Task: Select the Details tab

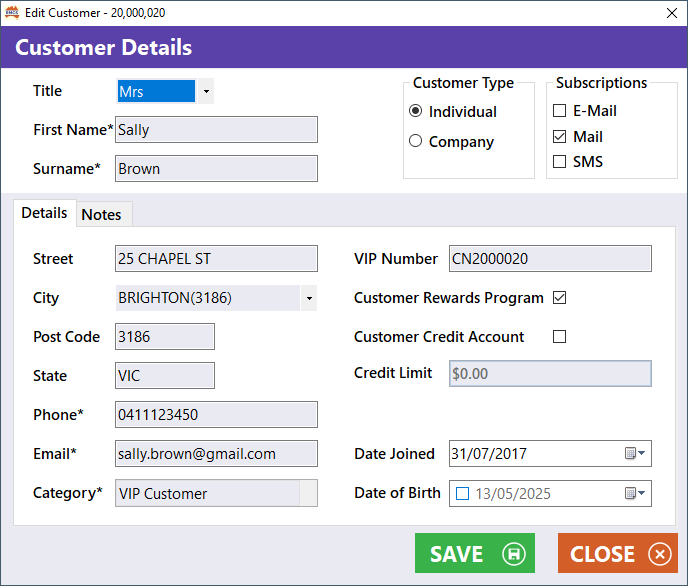Action: [x=44, y=213]
